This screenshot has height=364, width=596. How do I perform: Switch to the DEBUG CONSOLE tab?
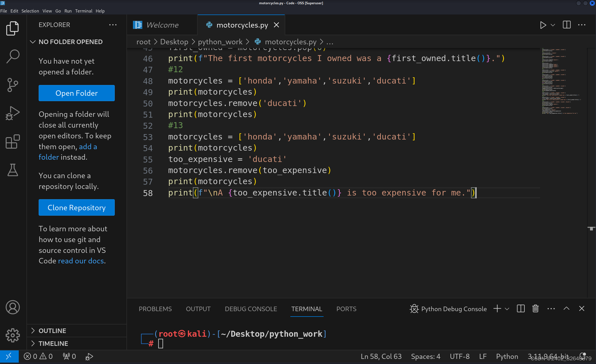(x=251, y=309)
